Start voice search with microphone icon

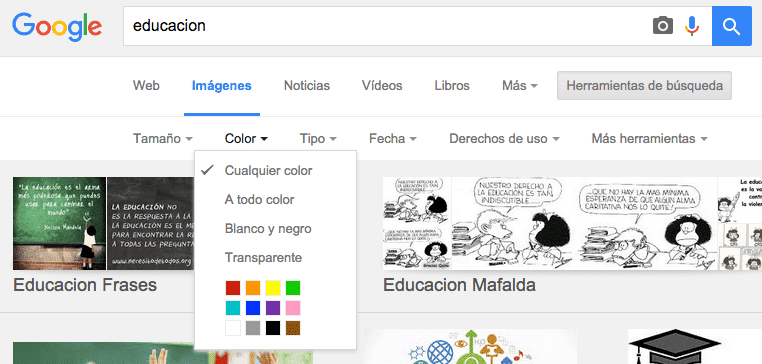pos(692,26)
